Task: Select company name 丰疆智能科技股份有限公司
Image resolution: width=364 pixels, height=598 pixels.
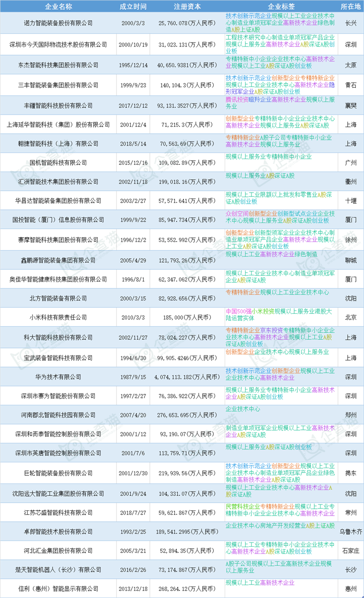Action: coord(58,105)
